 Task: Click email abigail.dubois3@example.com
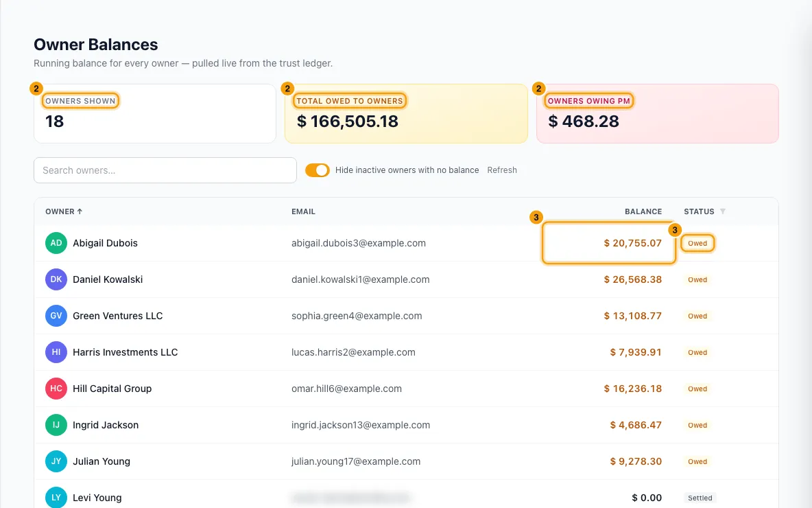359,243
